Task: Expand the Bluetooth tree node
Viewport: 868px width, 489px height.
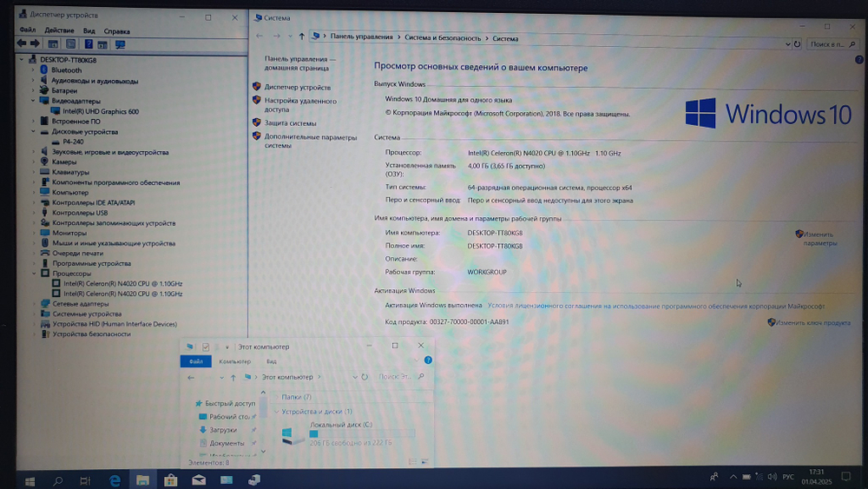Action: 33,70
